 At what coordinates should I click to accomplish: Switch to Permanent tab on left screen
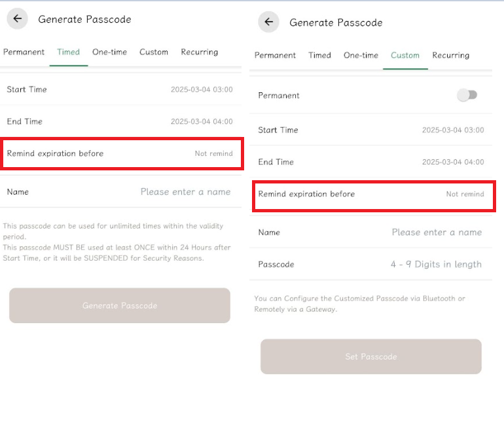point(24,52)
